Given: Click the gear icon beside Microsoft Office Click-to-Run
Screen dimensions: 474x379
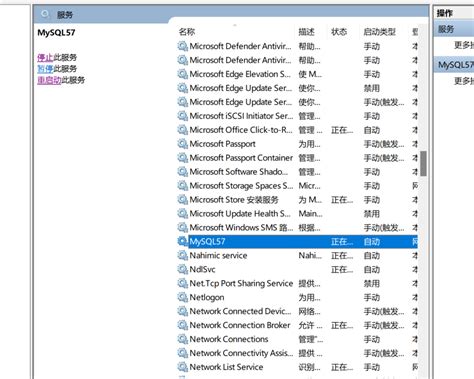Looking at the screenshot, I should coord(182,130).
